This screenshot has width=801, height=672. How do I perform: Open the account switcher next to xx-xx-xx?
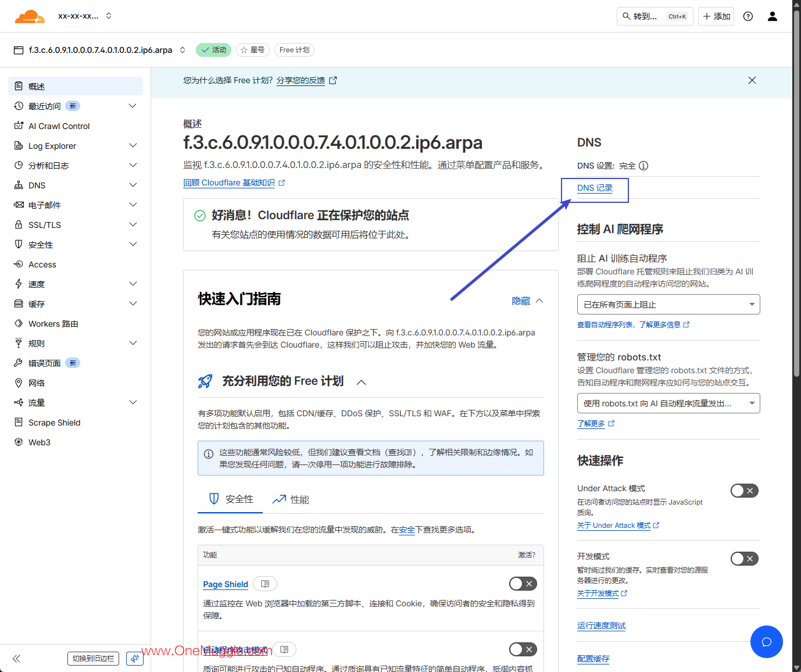pyautogui.click(x=109, y=16)
